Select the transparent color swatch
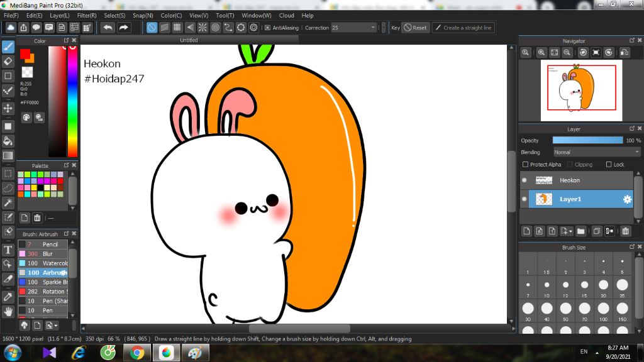The height and width of the screenshot is (362, 644). [x=27, y=72]
